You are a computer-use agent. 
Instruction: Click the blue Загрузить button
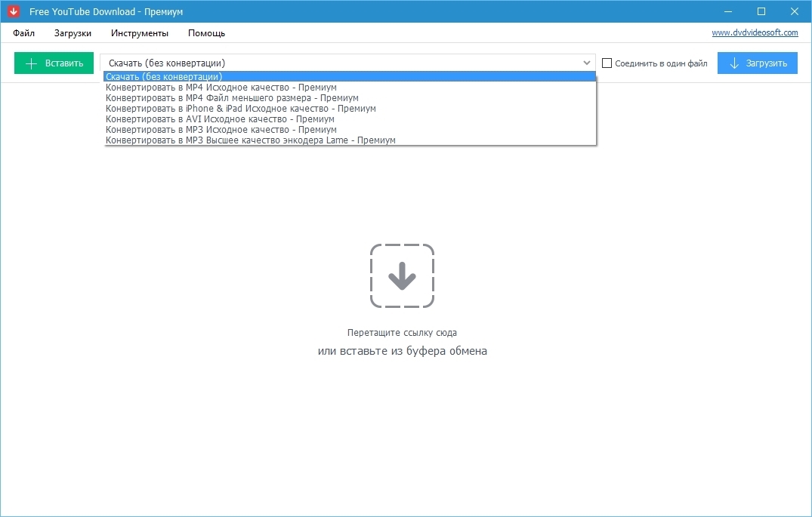757,63
